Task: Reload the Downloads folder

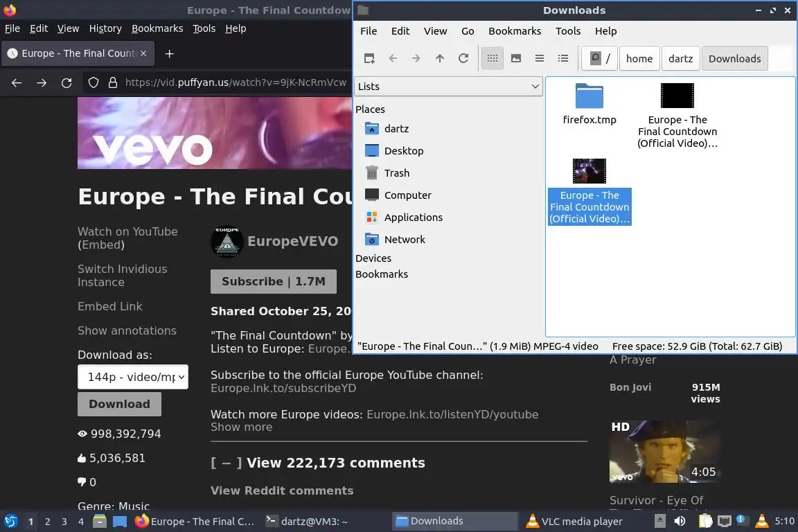Action: coord(463,59)
